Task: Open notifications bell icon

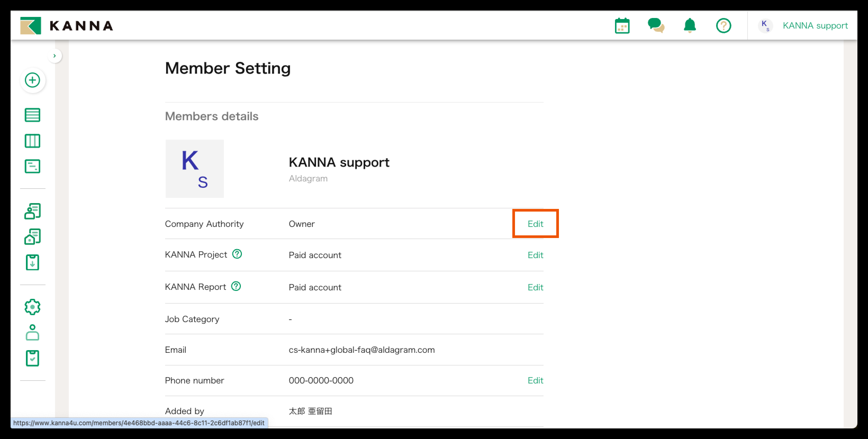Action: [690, 26]
